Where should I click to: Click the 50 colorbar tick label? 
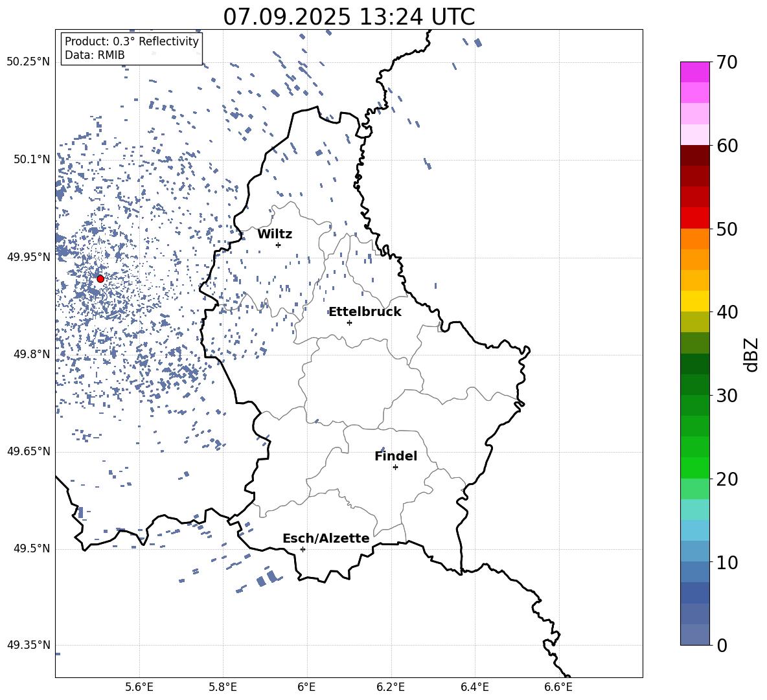(727, 229)
